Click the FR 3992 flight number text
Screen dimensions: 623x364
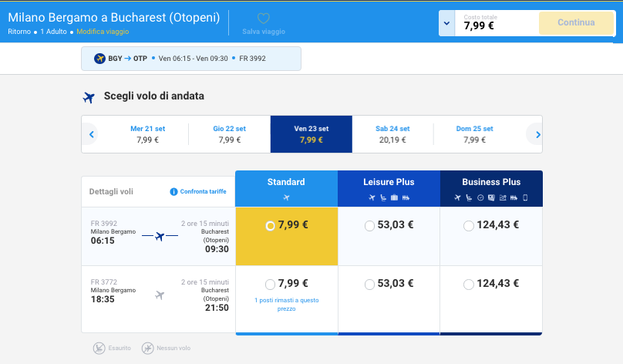103,224
